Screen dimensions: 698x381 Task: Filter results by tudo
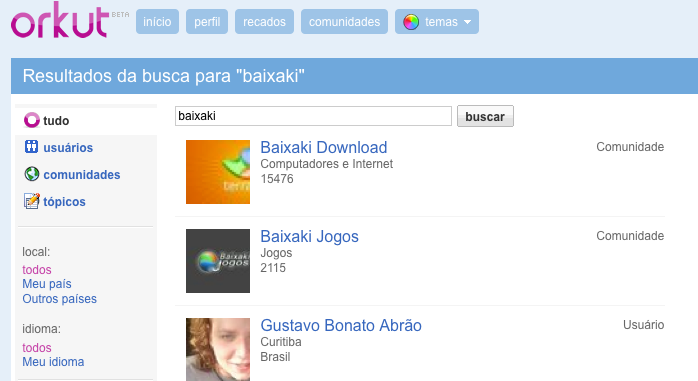tap(56, 121)
